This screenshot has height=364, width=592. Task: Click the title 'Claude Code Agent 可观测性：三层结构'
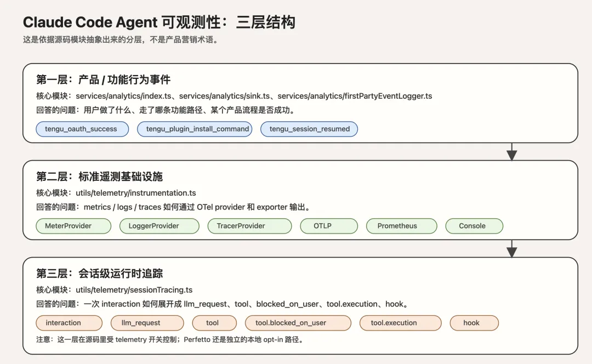[x=159, y=22]
